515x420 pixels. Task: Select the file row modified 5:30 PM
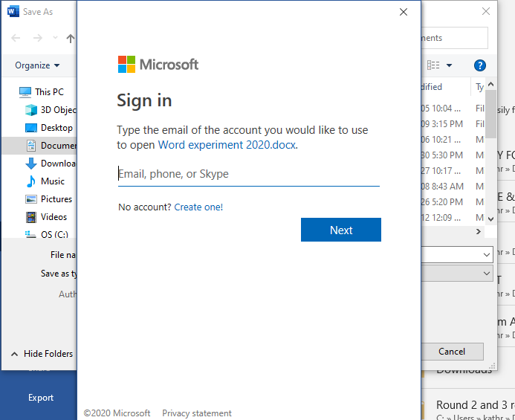[453, 155]
